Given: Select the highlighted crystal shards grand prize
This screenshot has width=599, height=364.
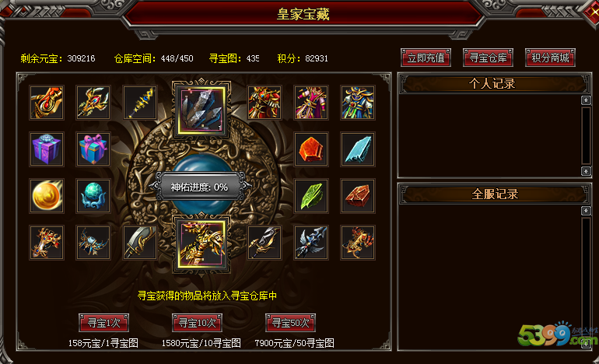Looking at the screenshot, I should [201, 110].
